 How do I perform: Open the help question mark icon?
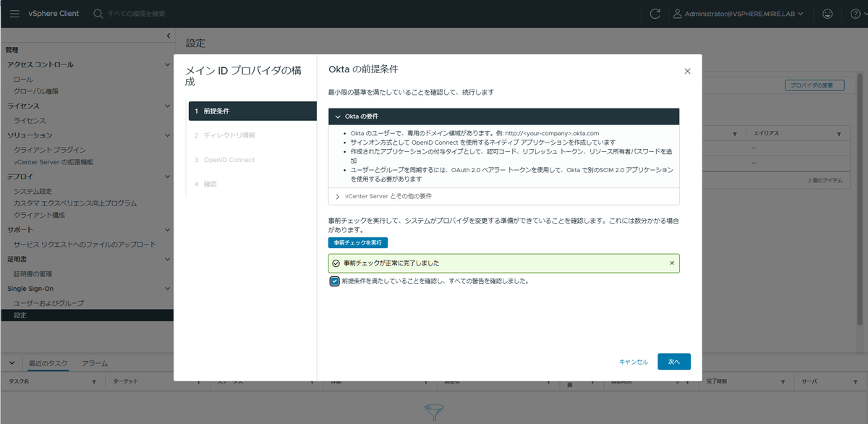click(x=855, y=14)
